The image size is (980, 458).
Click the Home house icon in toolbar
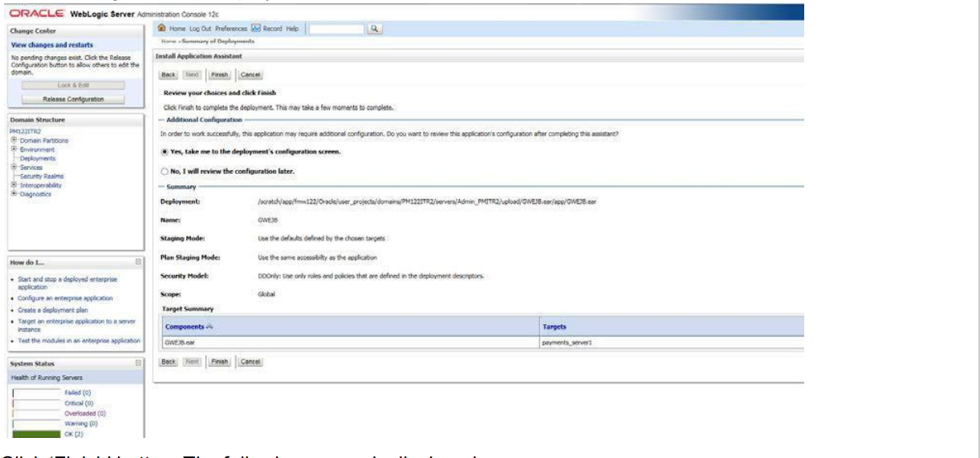161,29
